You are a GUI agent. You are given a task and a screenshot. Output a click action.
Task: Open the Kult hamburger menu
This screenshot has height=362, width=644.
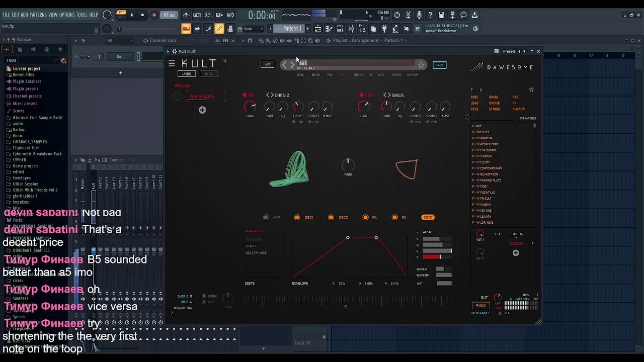[172, 63]
